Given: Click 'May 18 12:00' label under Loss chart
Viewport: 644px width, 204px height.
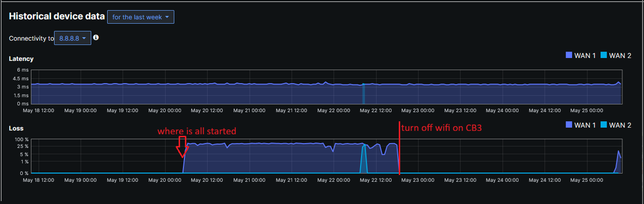Looking at the screenshot, I should point(38,180).
